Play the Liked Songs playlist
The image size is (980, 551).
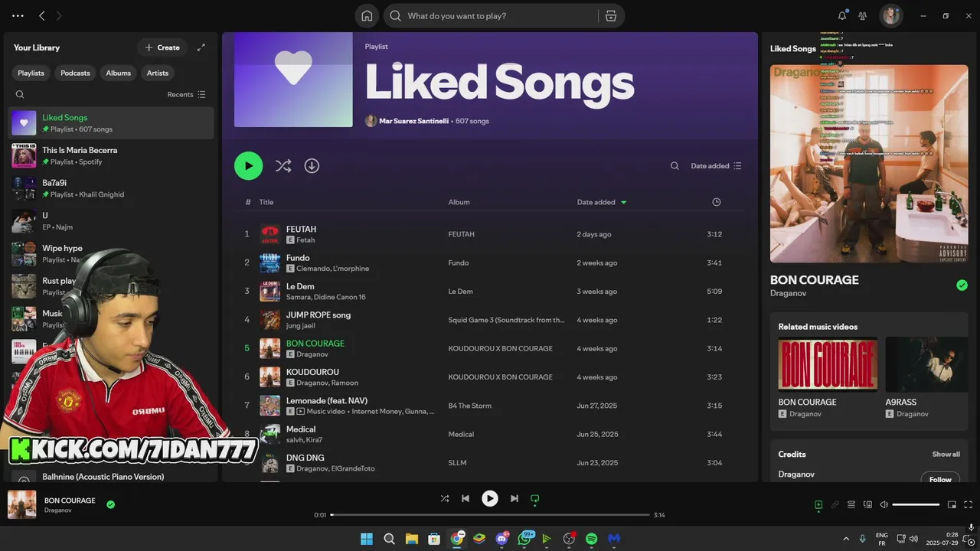(248, 165)
